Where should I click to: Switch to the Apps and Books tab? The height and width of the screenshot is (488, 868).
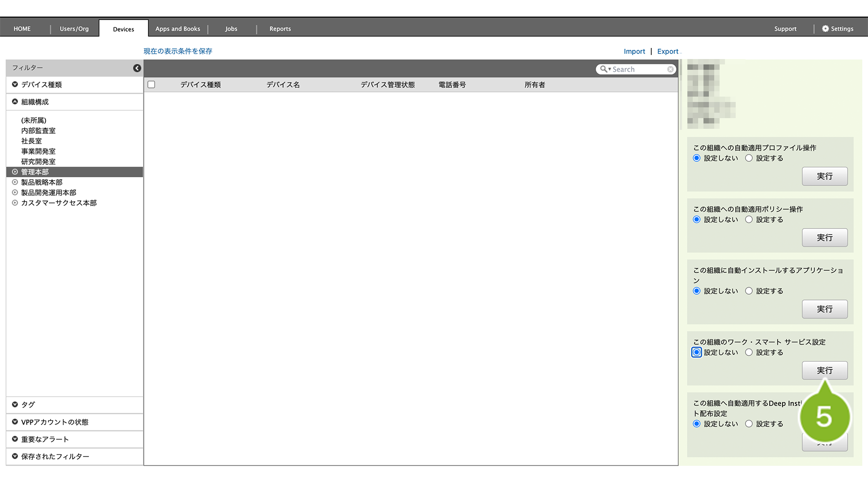pos(178,29)
